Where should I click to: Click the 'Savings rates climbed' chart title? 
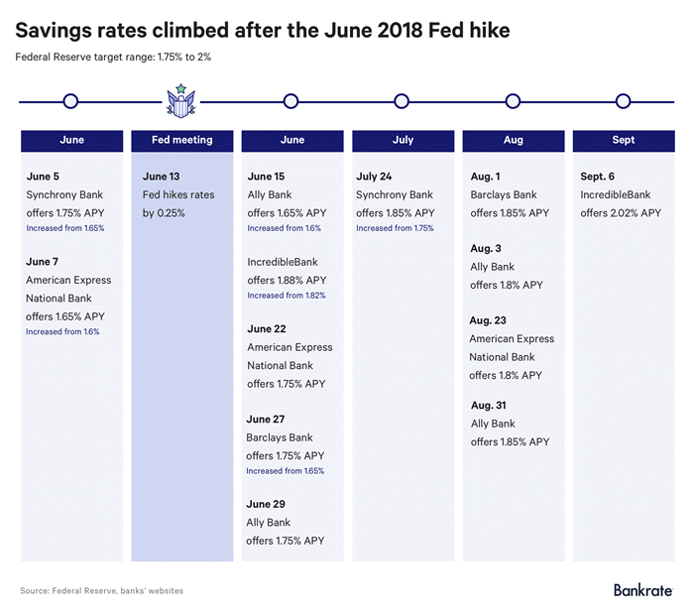(263, 31)
